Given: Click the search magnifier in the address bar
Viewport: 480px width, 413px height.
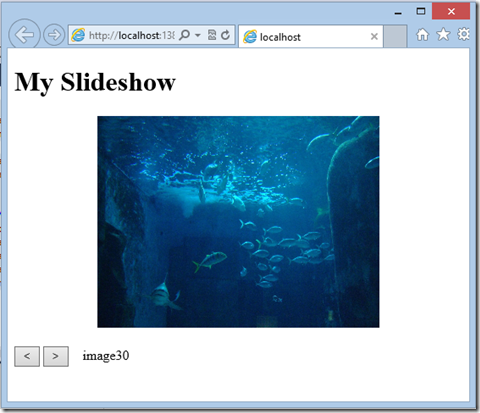Looking at the screenshot, I should point(184,35).
